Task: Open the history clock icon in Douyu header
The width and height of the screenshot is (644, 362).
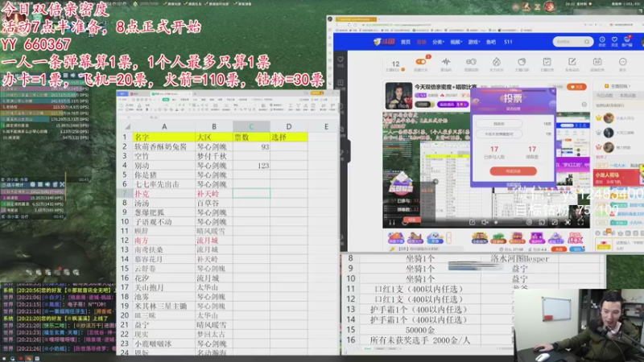Action: pyautogui.click(x=602, y=41)
